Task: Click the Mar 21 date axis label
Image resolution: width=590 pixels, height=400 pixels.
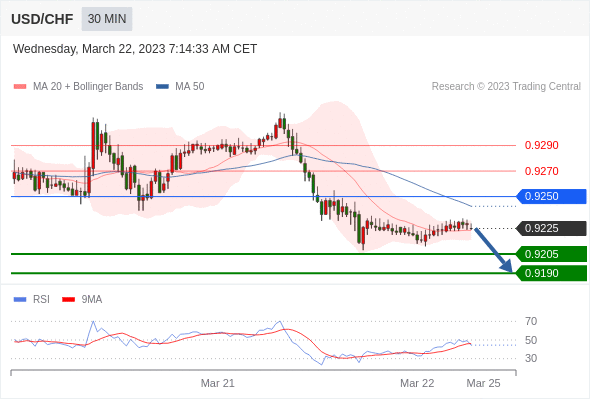Action: [x=217, y=383]
